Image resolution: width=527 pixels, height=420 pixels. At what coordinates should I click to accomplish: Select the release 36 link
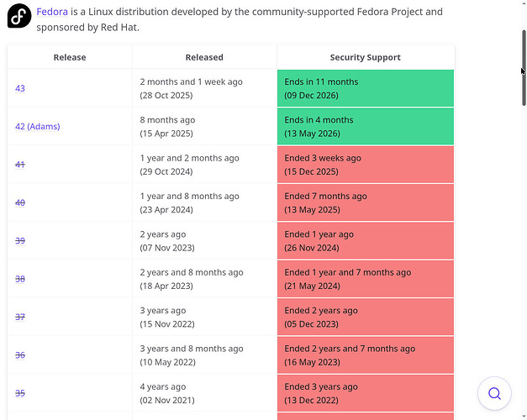pos(20,355)
